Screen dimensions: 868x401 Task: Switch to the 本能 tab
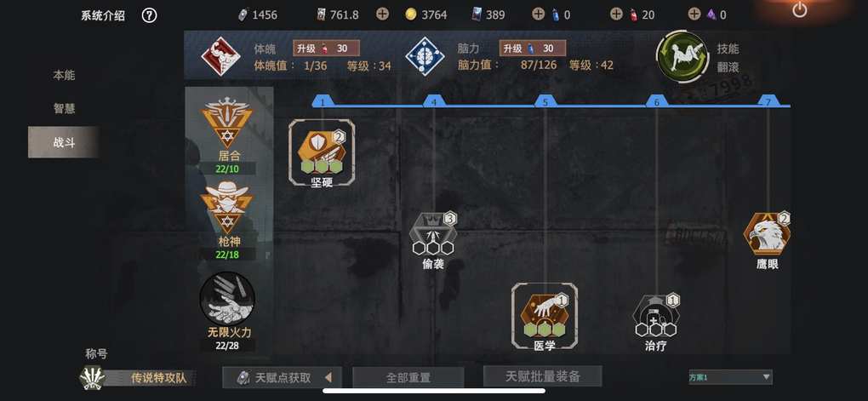(x=64, y=75)
